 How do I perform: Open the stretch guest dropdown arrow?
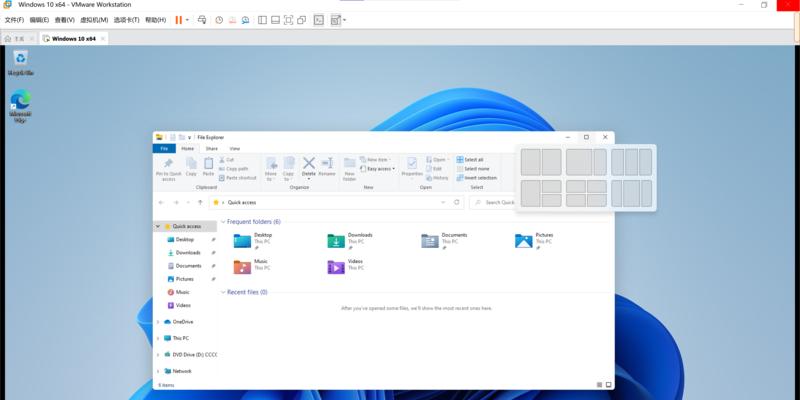[345, 20]
